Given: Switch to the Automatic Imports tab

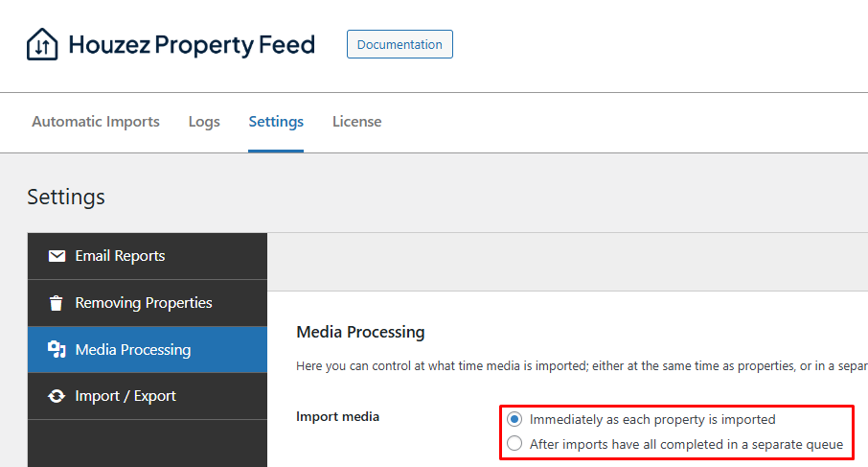Looking at the screenshot, I should coord(96,122).
